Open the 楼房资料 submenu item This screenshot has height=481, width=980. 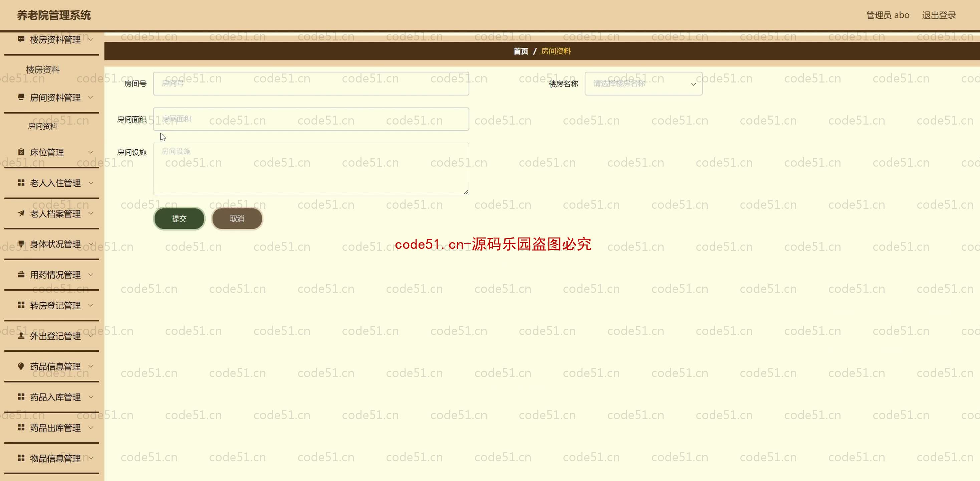pos(43,70)
